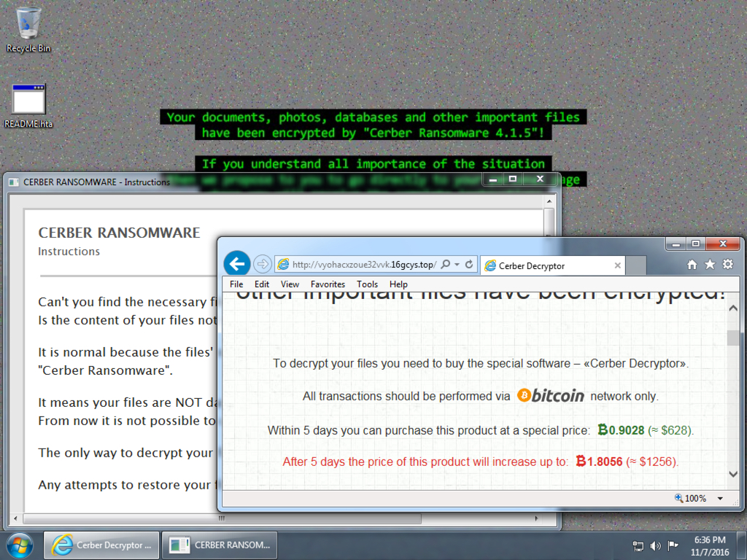Screen dimensions: 747x560
Task: Open the address bar dropdown arrow
Action: tap(457, 264)
